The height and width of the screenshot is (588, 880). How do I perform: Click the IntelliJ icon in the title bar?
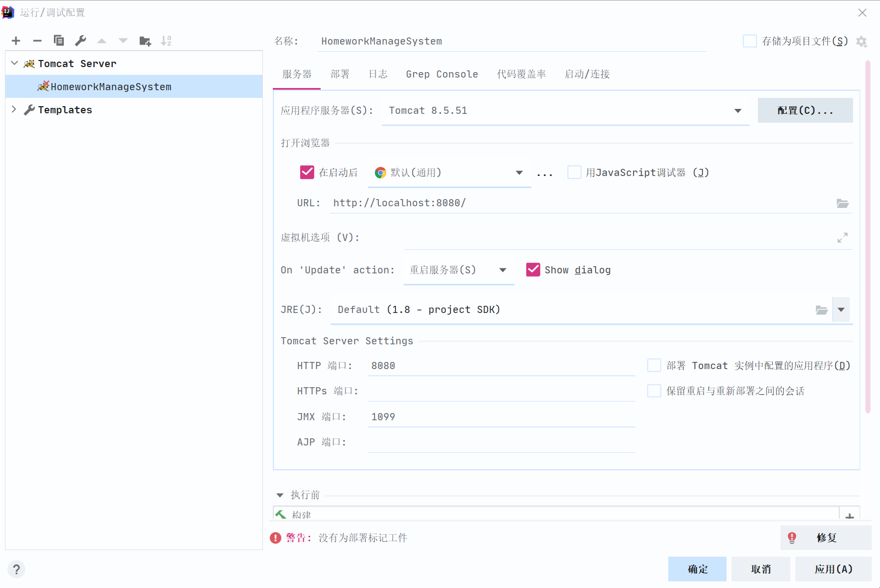tap(8, 12)
